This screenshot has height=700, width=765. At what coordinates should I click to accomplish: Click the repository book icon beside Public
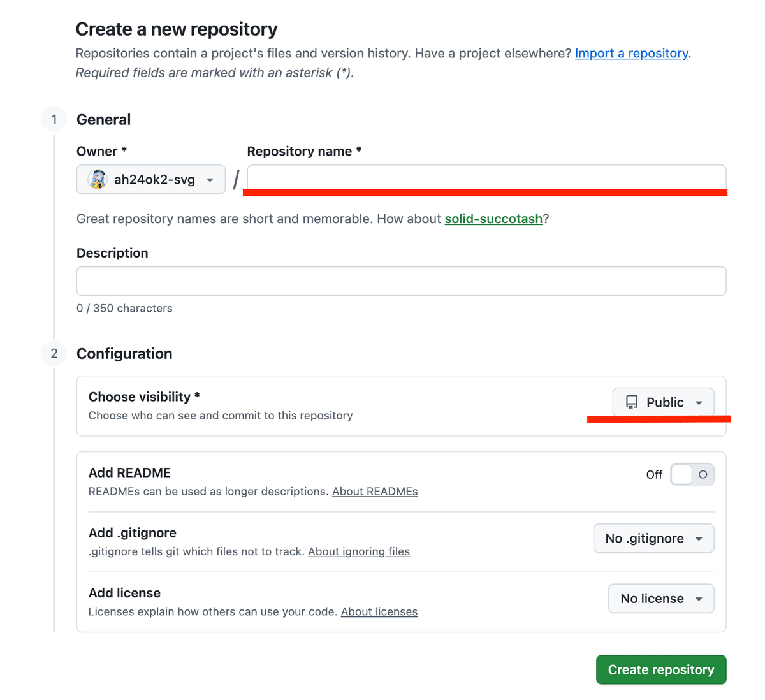632,402
